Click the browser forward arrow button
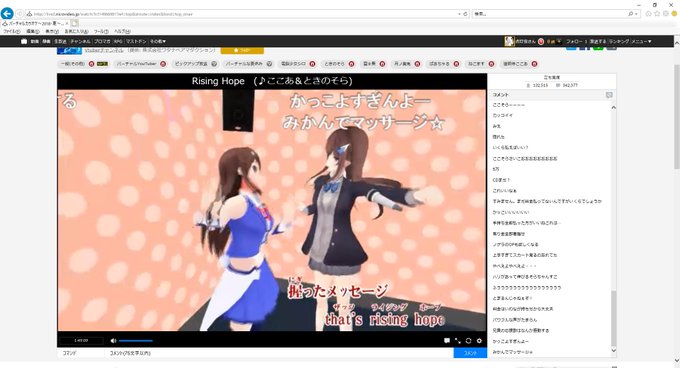Viewport: 680px width, 368px height. (x=20, y=14)
